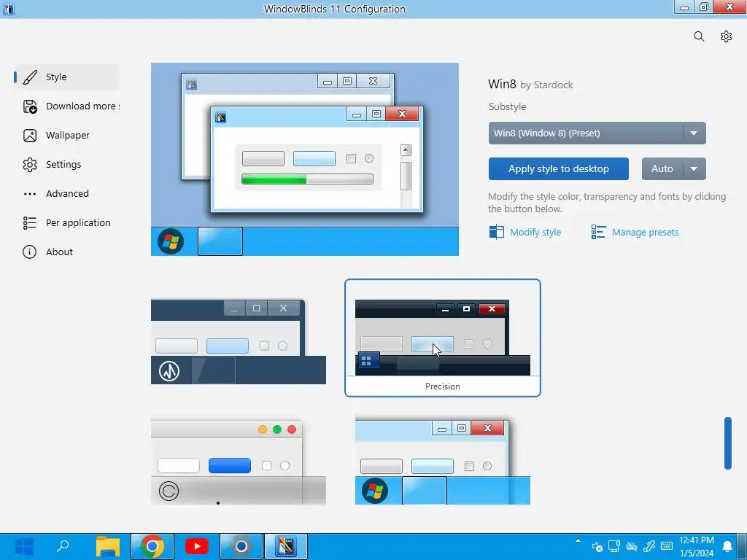
Task: Open the Windows Start button
Action: pos(24,546)
